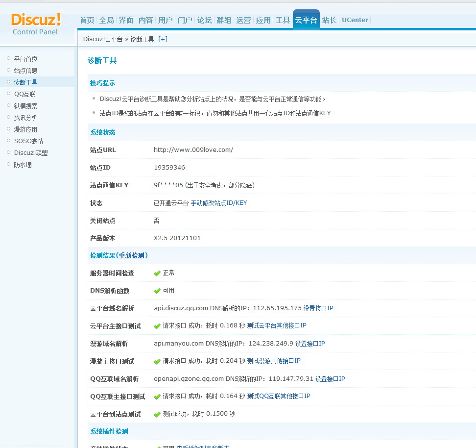Open QQ互联 in sidebar

pos(25,94)
